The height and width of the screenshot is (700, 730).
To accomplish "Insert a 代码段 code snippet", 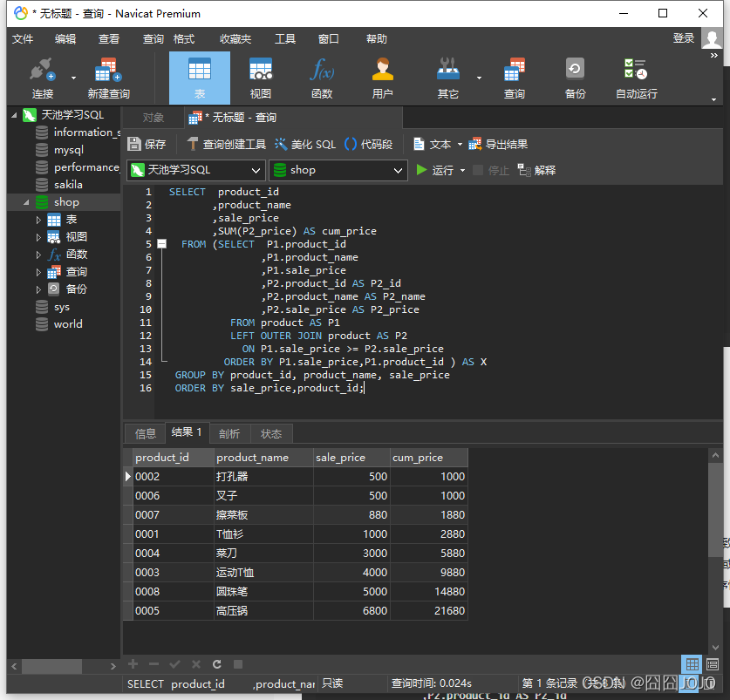I will click(x=369, y=145).
